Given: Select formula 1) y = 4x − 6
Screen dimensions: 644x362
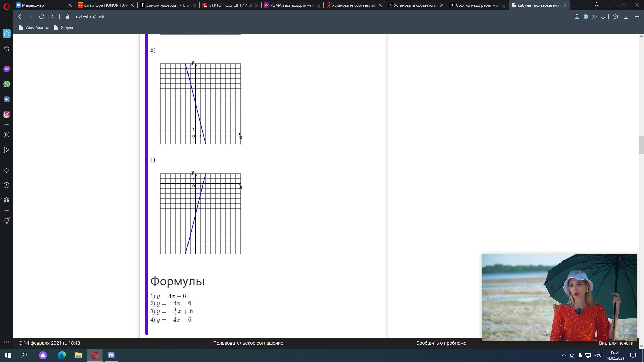Looking at the screenshot, I should (x=168, y=296).
